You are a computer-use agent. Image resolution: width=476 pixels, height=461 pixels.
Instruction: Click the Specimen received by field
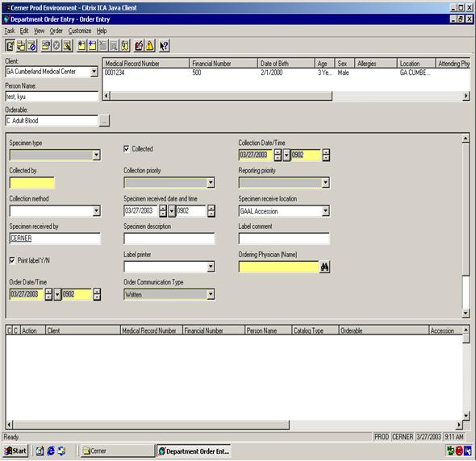(55, 239)
